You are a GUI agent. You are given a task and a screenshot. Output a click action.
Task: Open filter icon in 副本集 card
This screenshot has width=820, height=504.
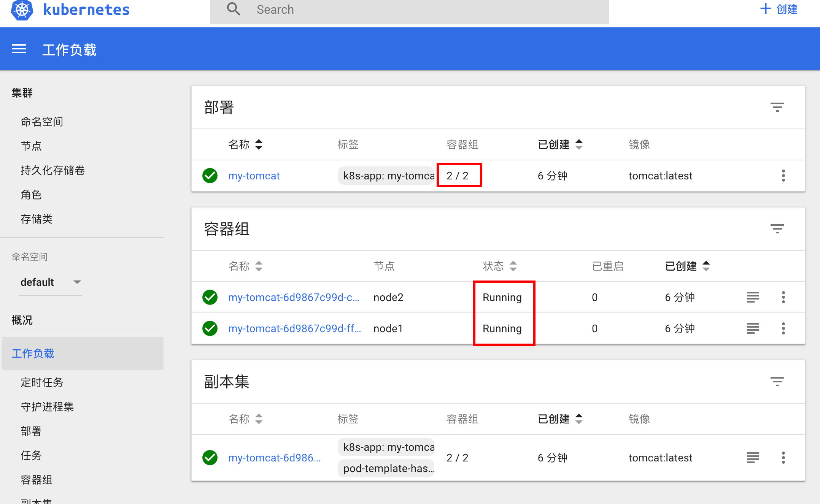click(x=777, y=382)
